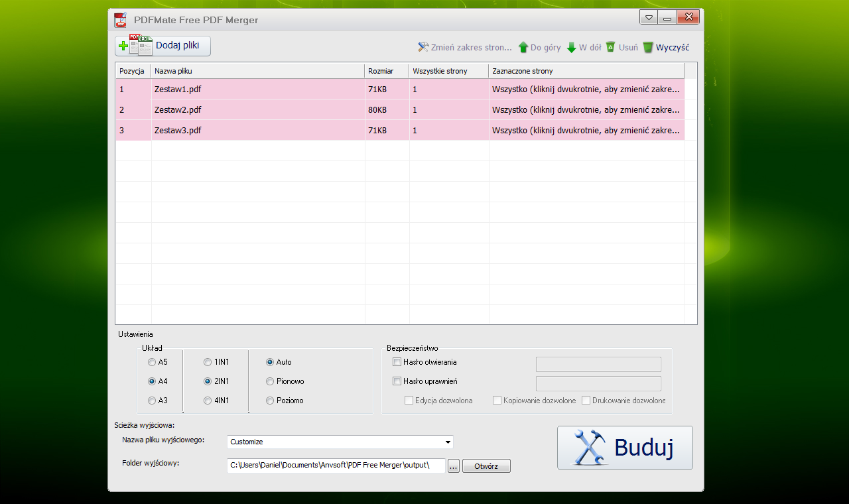
Task: Click Zmień zakres stron tools icon
Action: tap(424, 47)
